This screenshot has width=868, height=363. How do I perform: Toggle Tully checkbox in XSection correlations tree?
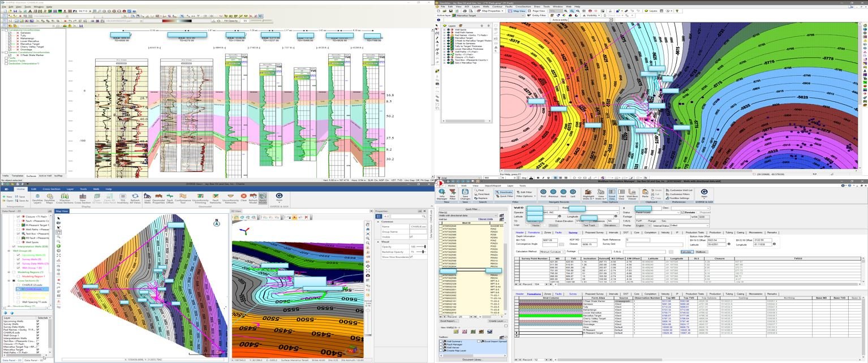click(10, 36)
